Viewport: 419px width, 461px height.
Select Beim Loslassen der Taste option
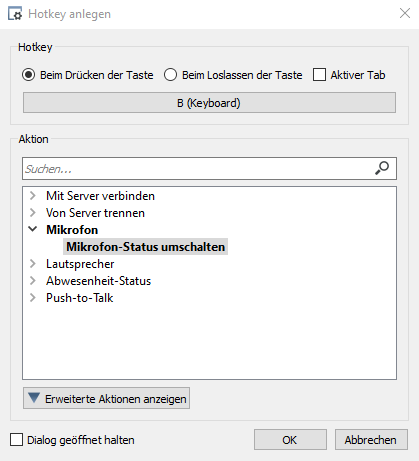(x=170, y=75)
